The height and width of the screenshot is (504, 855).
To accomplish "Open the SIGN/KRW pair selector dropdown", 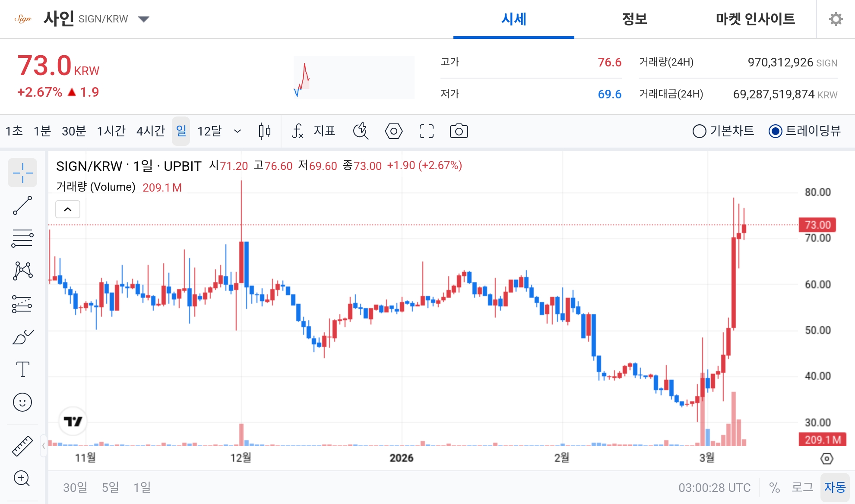I will [x=144, y=19].
